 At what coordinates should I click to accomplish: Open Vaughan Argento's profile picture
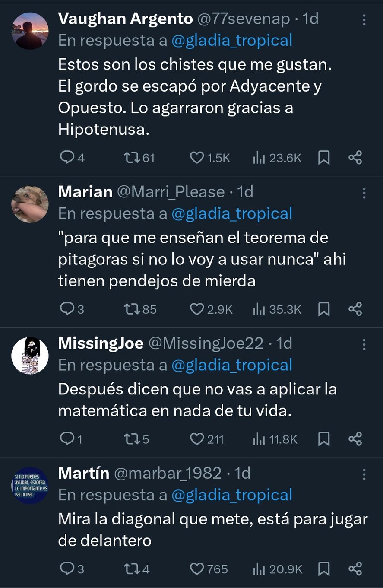tap(30, 31)
